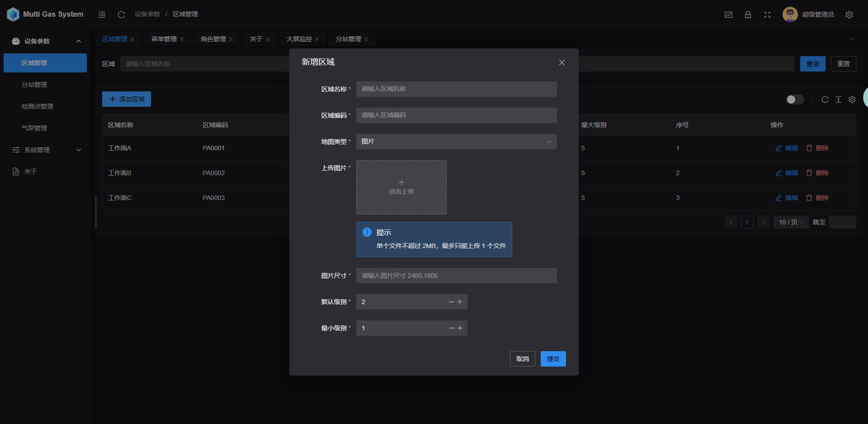Open the 地图类型 dropdown showing 图片
This screenshot has height=424, width=868.
tap(457, 142)
